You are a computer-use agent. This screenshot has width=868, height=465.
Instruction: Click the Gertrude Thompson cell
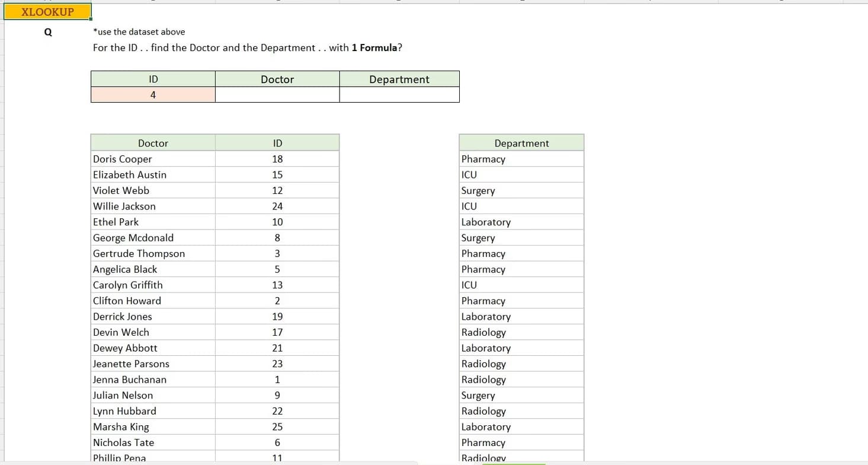pos(153,253)
